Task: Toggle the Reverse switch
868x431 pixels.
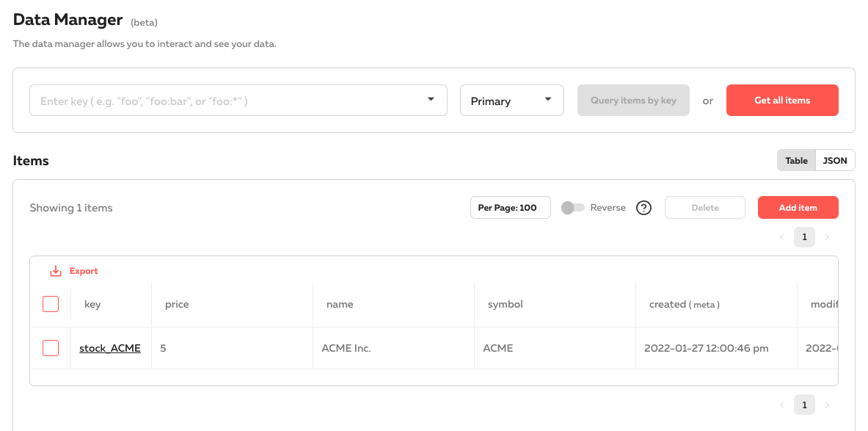Action: (572, 207)
